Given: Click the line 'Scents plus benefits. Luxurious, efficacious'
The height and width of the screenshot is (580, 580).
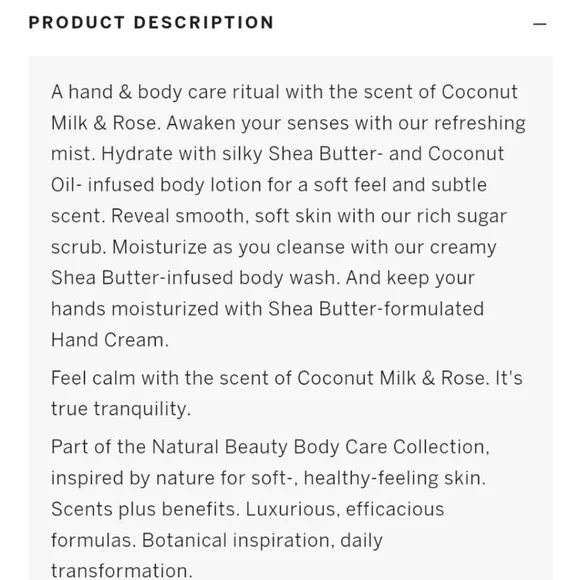Looking at the screenshot, I should [x=247, y=509].
